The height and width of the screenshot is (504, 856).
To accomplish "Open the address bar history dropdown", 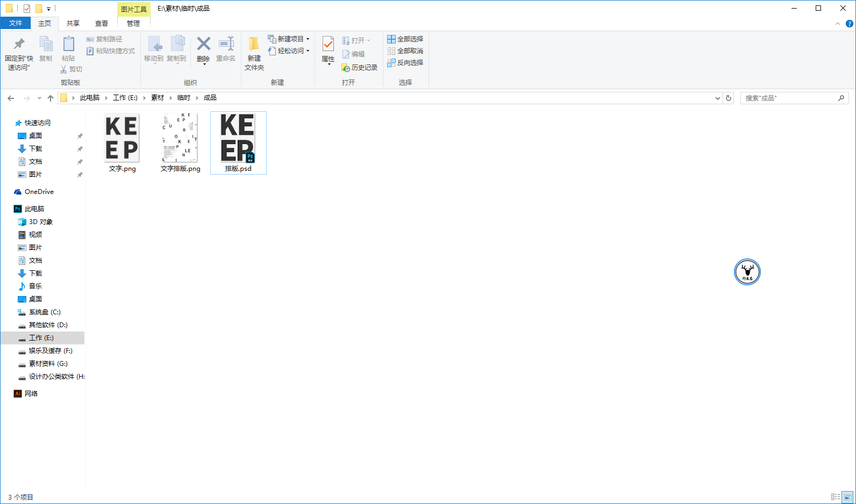I will tap(718, 98).
